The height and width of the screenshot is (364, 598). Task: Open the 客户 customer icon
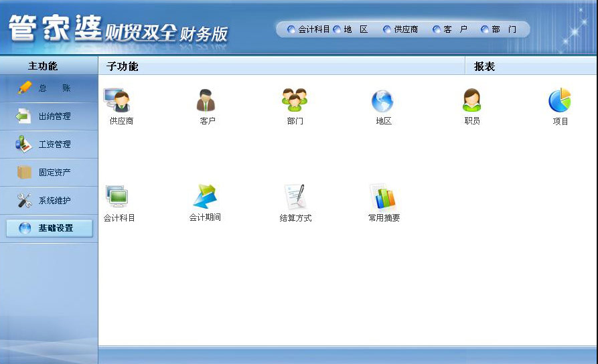click(206, 100)
